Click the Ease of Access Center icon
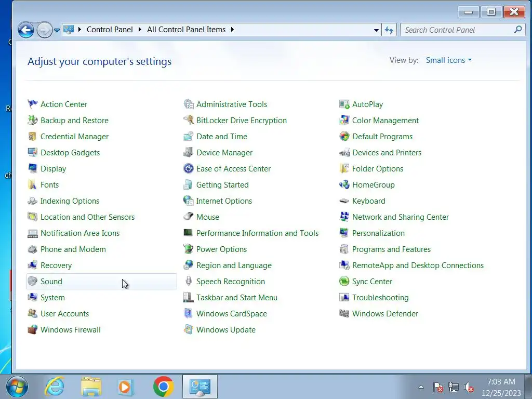Viewport: 532px width, 399px height. pos(188,169)
